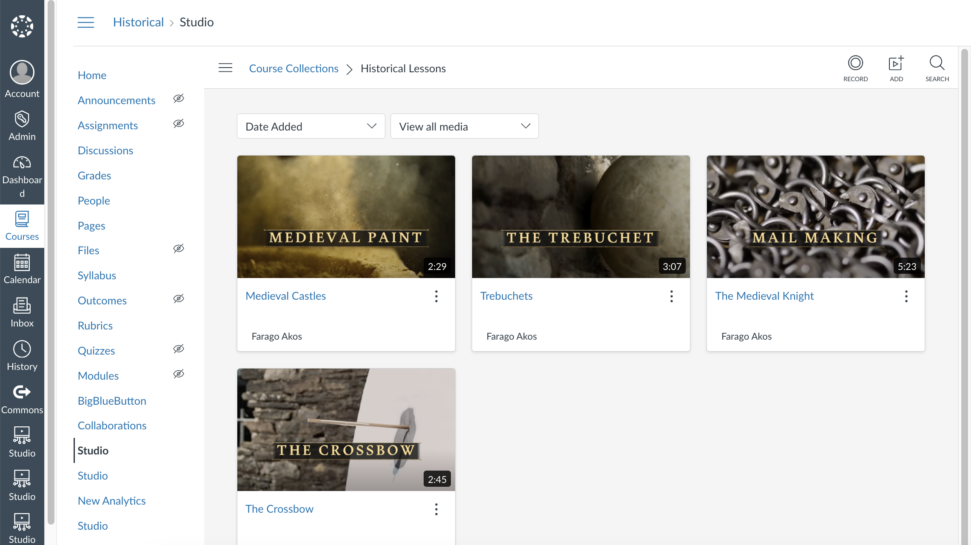Select Discussions in course navigation

(105, 150)
